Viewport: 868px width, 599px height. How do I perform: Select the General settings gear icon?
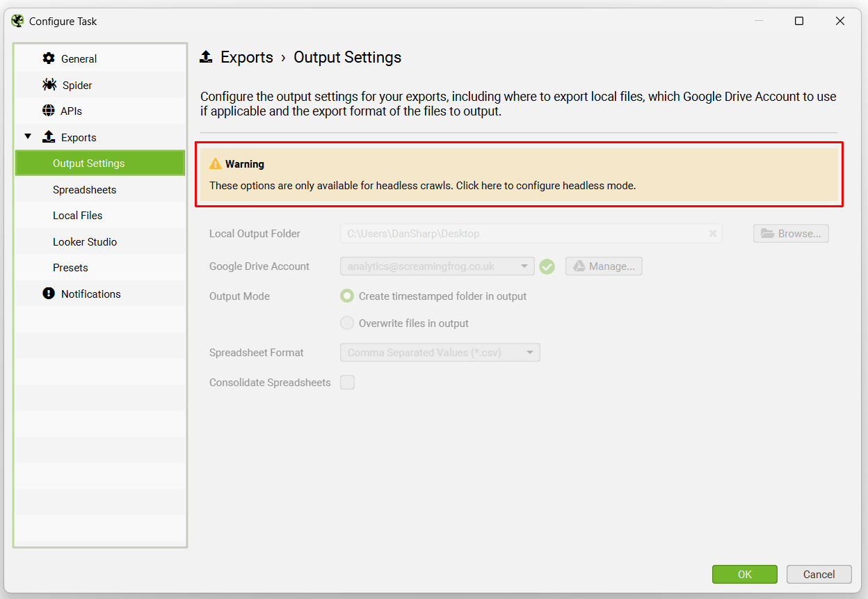coord(48,58)
